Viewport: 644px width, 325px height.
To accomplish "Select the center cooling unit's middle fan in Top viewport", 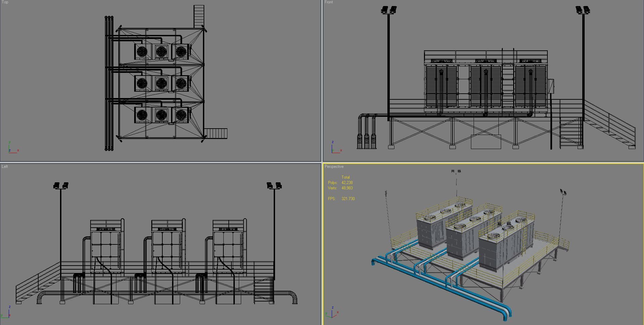I will pyautogui.click(x=161, y=83).
